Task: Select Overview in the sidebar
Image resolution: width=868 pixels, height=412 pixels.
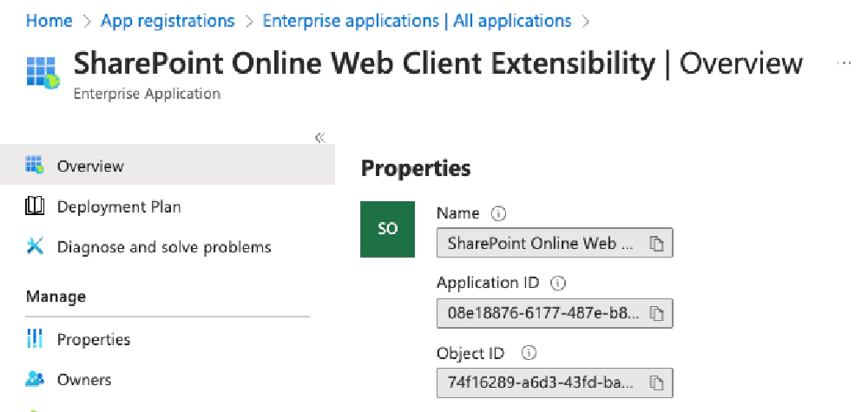Action: coord(168,165)
